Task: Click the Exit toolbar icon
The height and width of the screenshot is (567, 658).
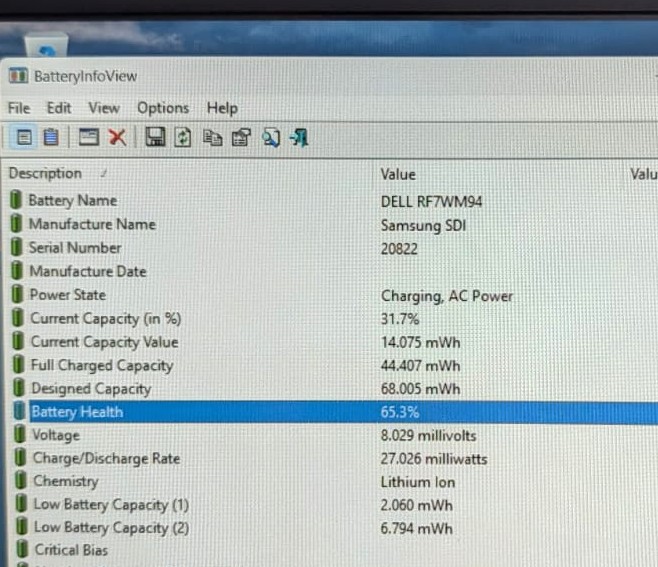Action: (299, 138)
